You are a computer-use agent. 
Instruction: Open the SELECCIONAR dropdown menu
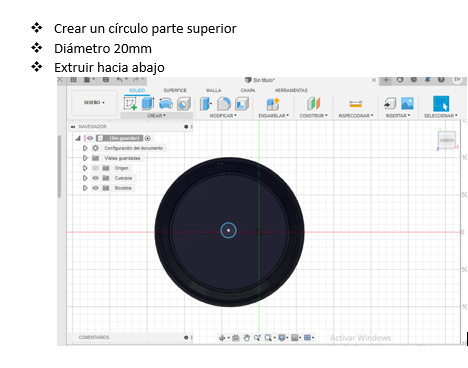pos(441,116)
